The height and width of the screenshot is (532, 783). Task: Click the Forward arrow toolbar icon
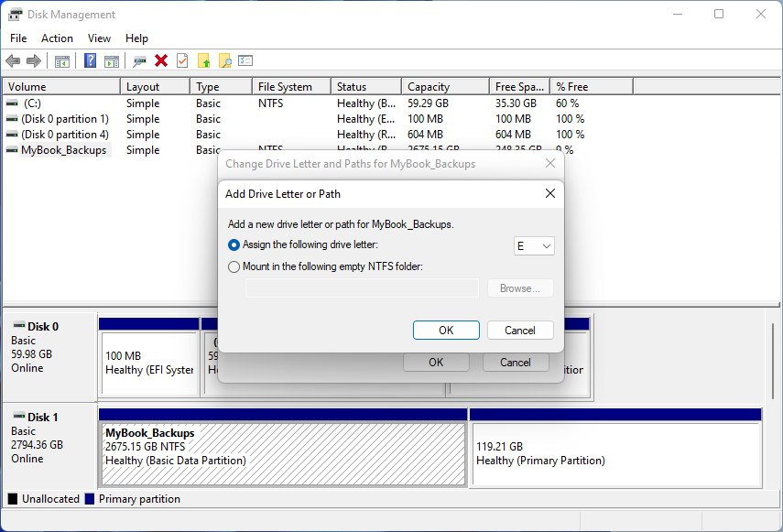[x=34, y=60]
